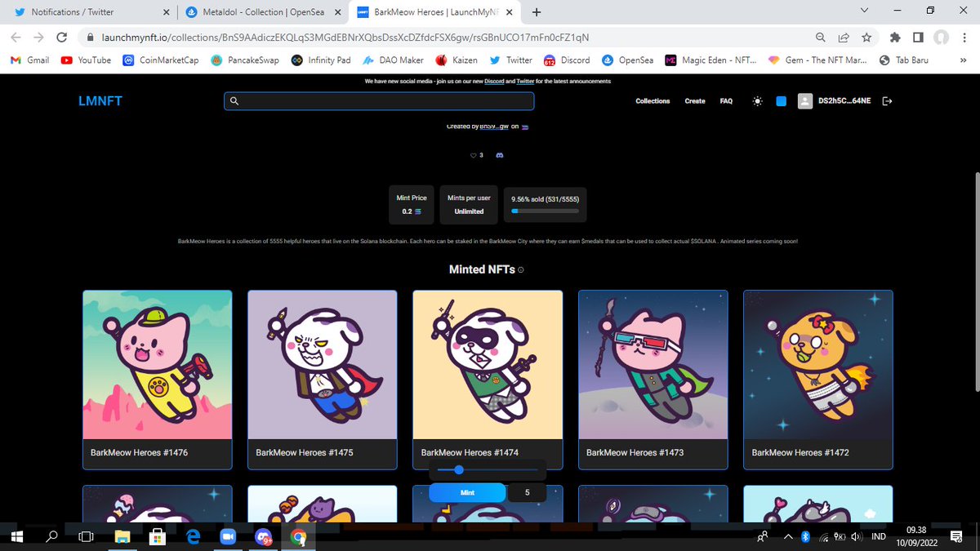Open Windows taskbar search

[x=51, y=536]
